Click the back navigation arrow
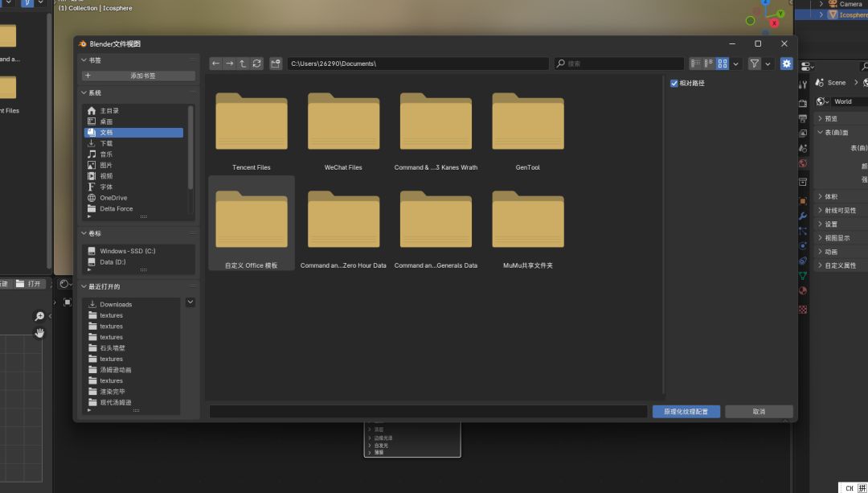The height and width of the screenshot is (493, 868). pos(215,64)
